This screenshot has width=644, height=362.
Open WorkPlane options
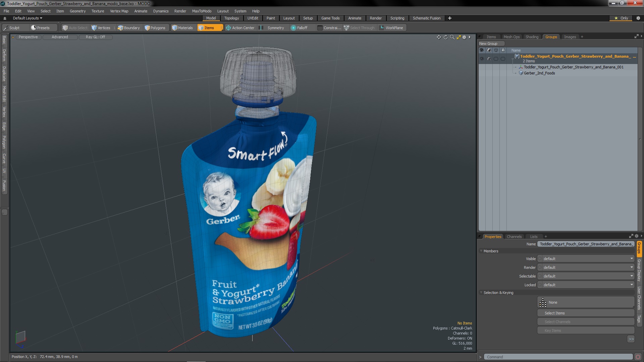point(392,28)
